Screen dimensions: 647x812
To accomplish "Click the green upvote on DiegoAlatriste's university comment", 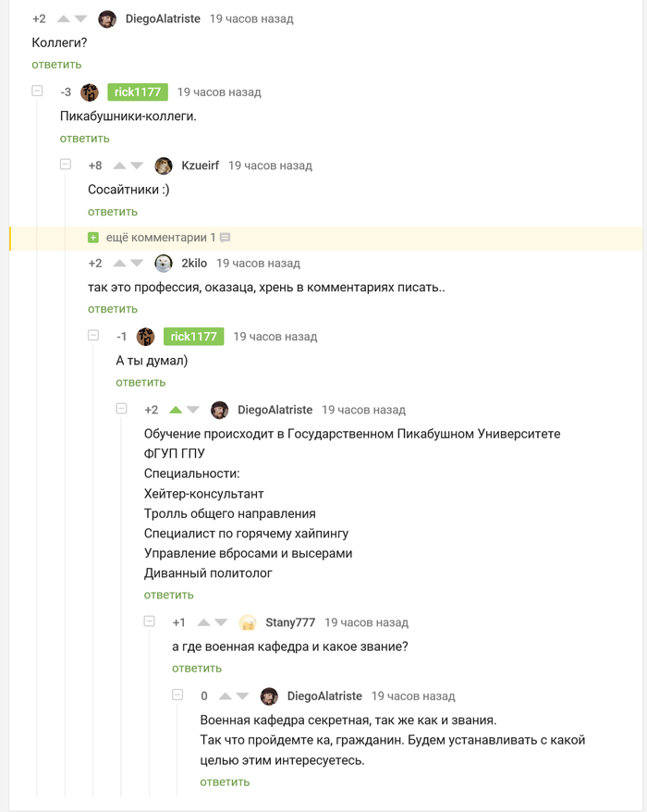I will coord(177,410).
